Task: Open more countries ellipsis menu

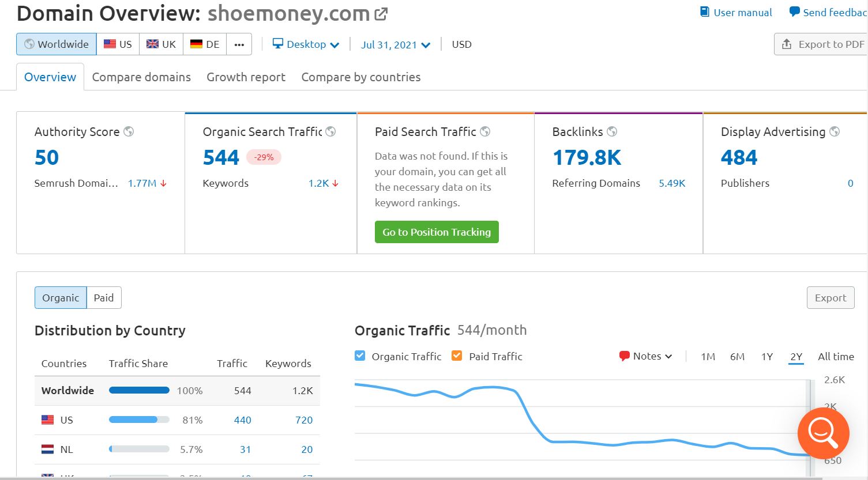Action: pos(239,44)
